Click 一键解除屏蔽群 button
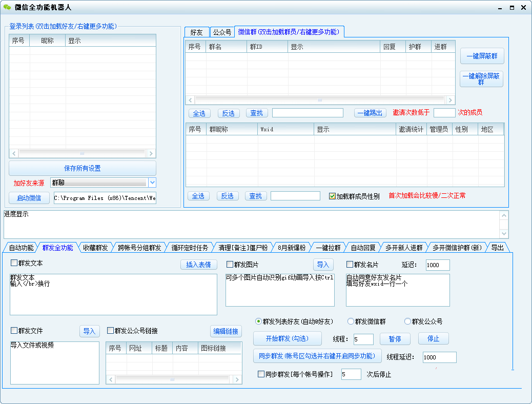This screenshot has height=404, width=532. pyautogui.click(x=481, y=79)
